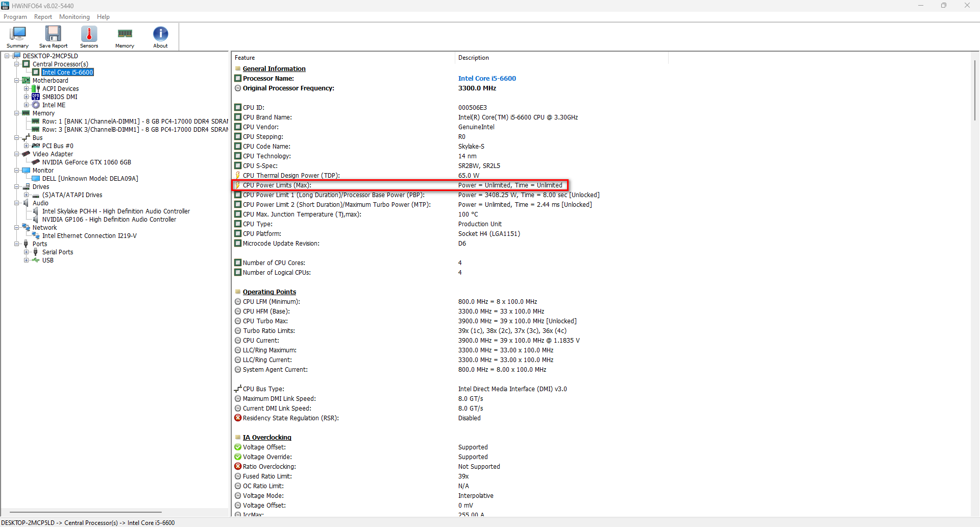Select memory Row: 1 BANK 1 entry

(135, 121)
